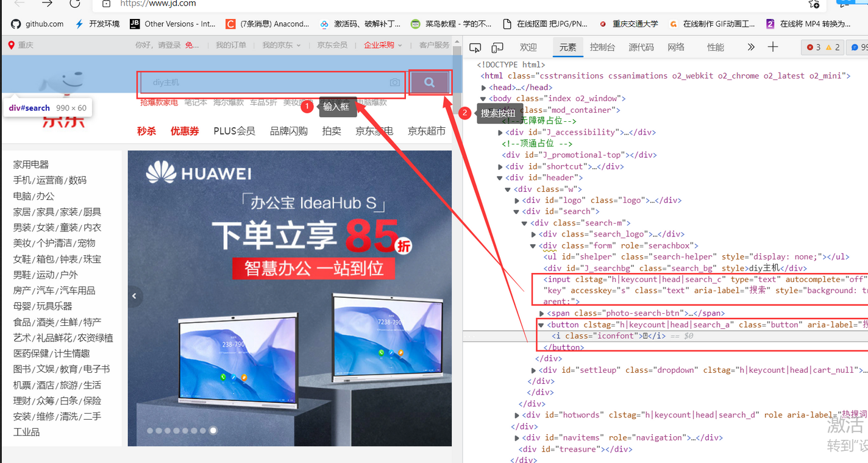
Task: Open the 网络 DevTools tab
Action: click(676, 47)
